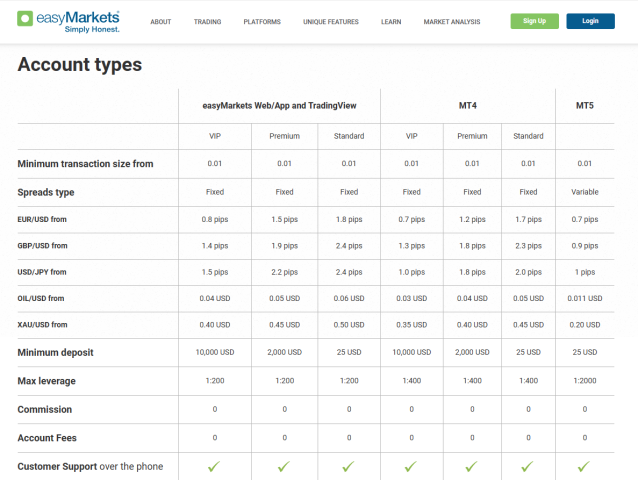Select the MT4 column header
Viewport: 638px width, 480px height.
[468, 106]
